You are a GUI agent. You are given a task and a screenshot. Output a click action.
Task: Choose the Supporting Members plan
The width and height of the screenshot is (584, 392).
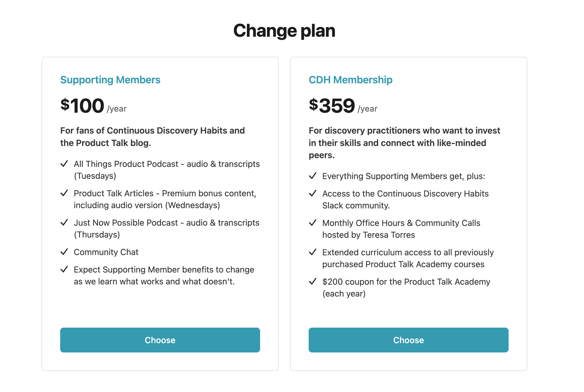(x=160, y=340)
